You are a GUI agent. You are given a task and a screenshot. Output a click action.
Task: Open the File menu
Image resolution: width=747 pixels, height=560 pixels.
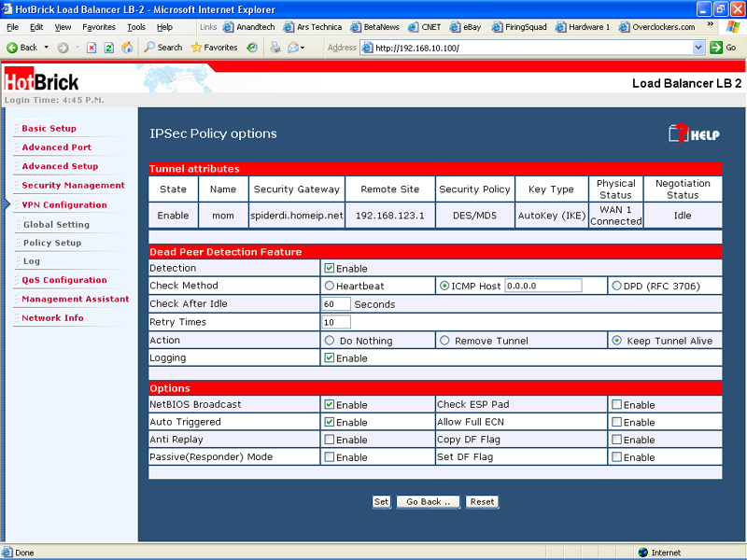click(x=13, y=27)
